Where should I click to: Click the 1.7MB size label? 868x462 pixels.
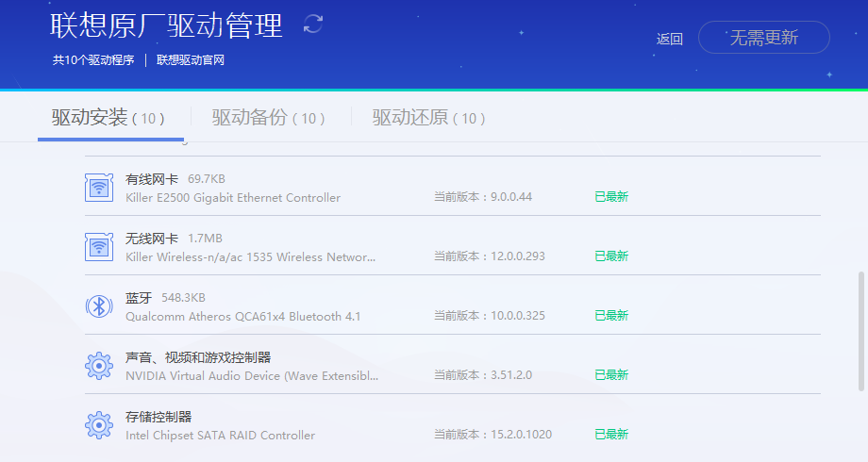click(205, 239)
